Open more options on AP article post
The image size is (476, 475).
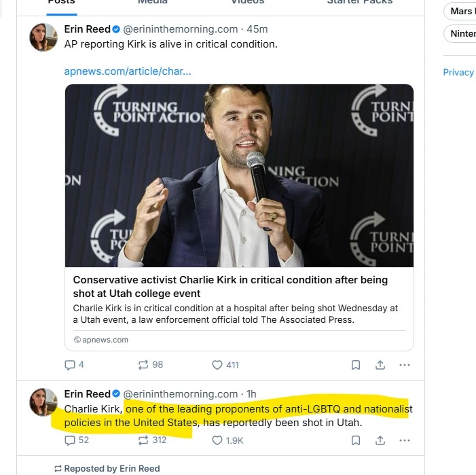[x=405, y=365]
